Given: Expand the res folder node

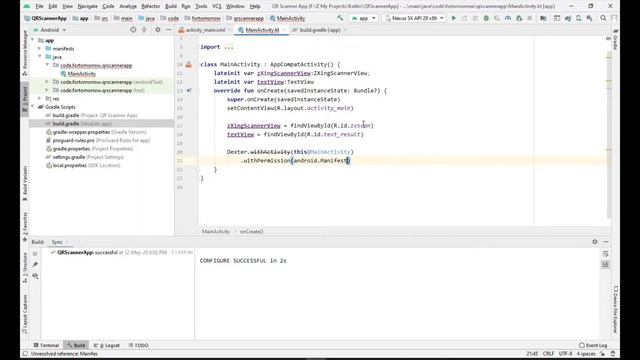Looking at the screenshot, I should [x=40, y=98].
